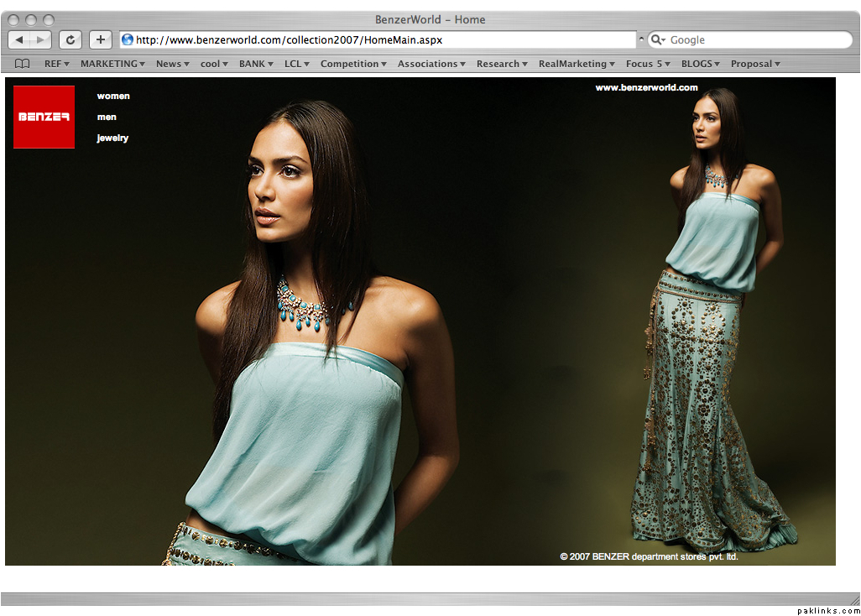Open the News bookmarks menu
The height and width of the screenshot is (616, 861).
pos(172,64)
